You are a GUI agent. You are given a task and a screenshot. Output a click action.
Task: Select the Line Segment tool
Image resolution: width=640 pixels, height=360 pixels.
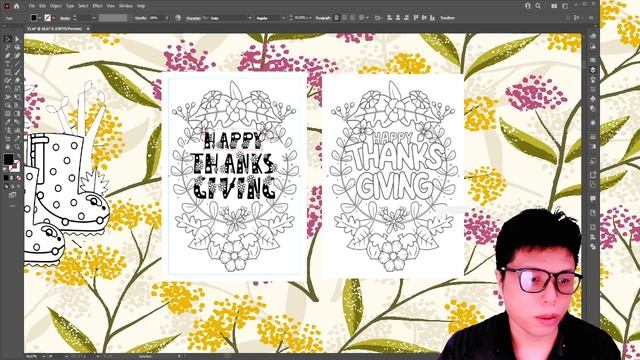point(17,64)
